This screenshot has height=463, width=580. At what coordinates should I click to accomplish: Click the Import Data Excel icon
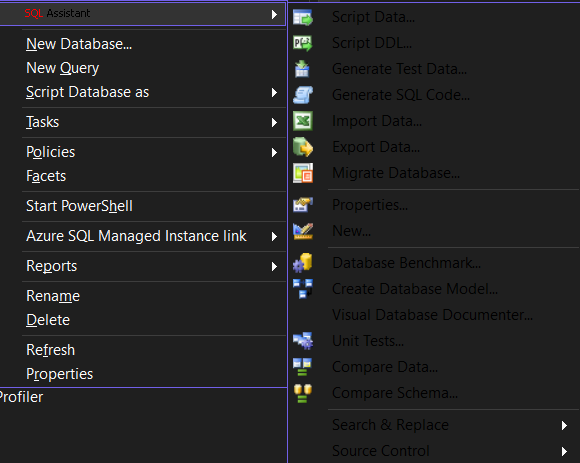pyautogui.click(x=303, y=121)
